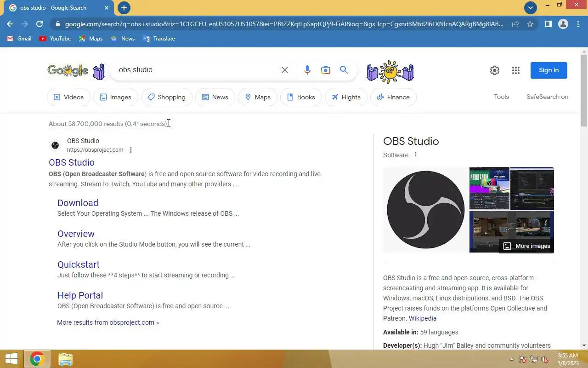Click Chrome icon in taskbar

click(37, 359)
